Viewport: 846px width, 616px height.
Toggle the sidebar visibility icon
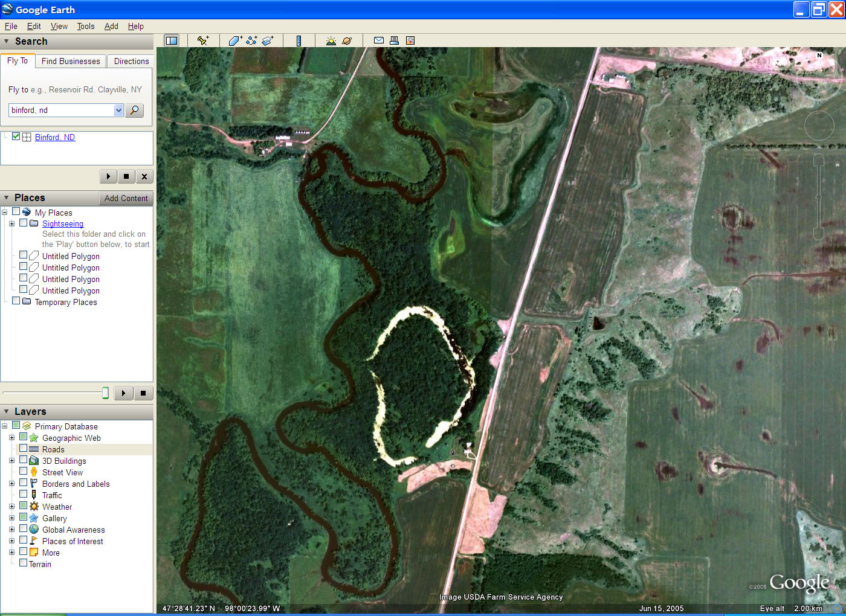pyautogui.click(x=172, y=40)
